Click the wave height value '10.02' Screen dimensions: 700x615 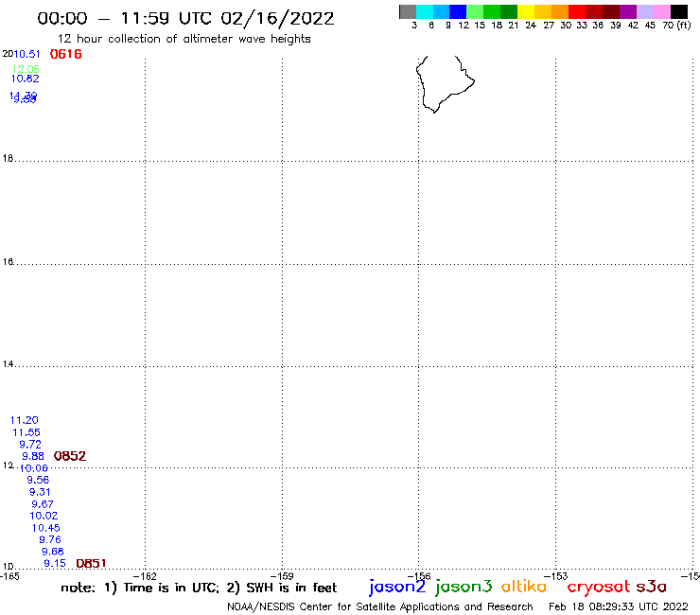[x=44, y=516]
